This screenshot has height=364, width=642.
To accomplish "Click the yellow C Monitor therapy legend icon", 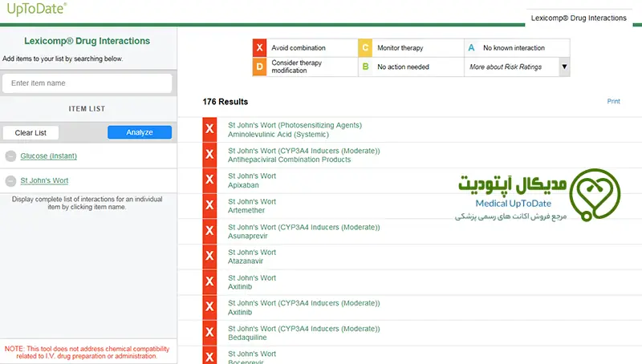I will (x=365, y=48).
